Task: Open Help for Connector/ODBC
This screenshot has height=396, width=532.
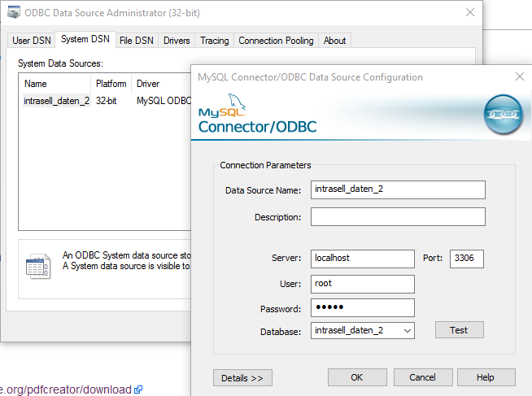Action: click(486, 377)
